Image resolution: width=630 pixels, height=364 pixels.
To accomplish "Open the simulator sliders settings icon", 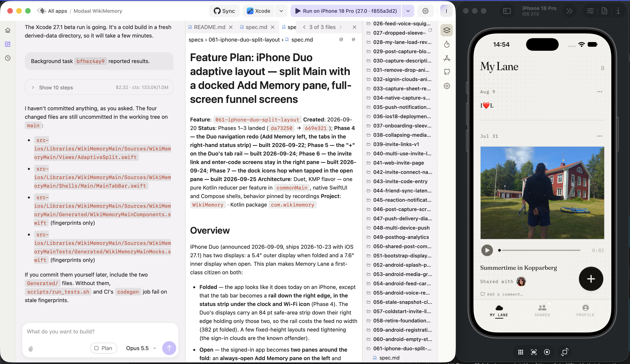I will tap(590, 11).
